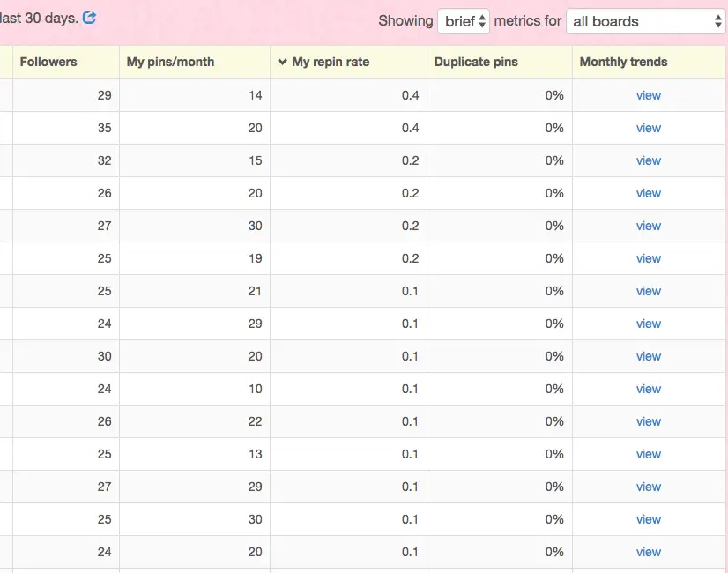Viewport: 728px width, 573px height.
Task: View trends for 24 followers, 29 pins row
Action: pos(648,324)
